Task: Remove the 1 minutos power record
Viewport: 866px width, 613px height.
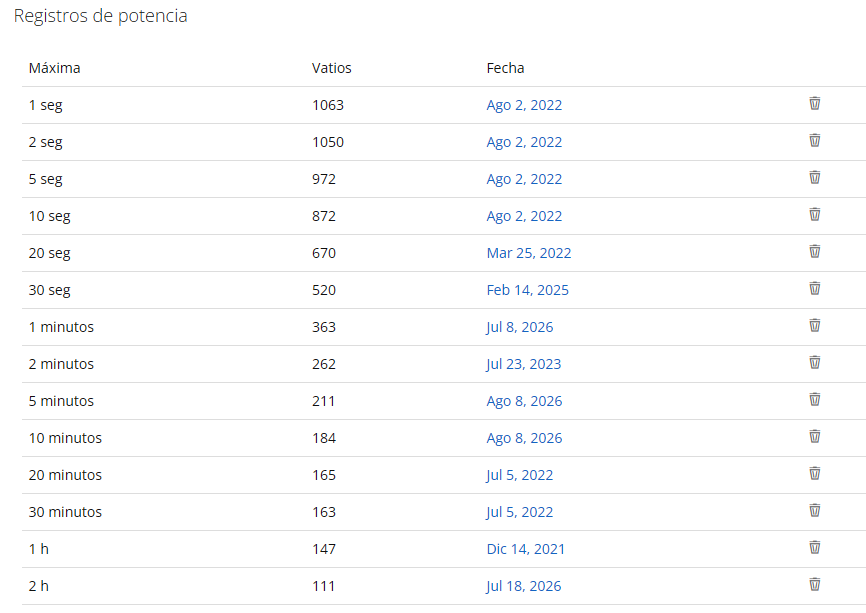Action: click(815, 325)
